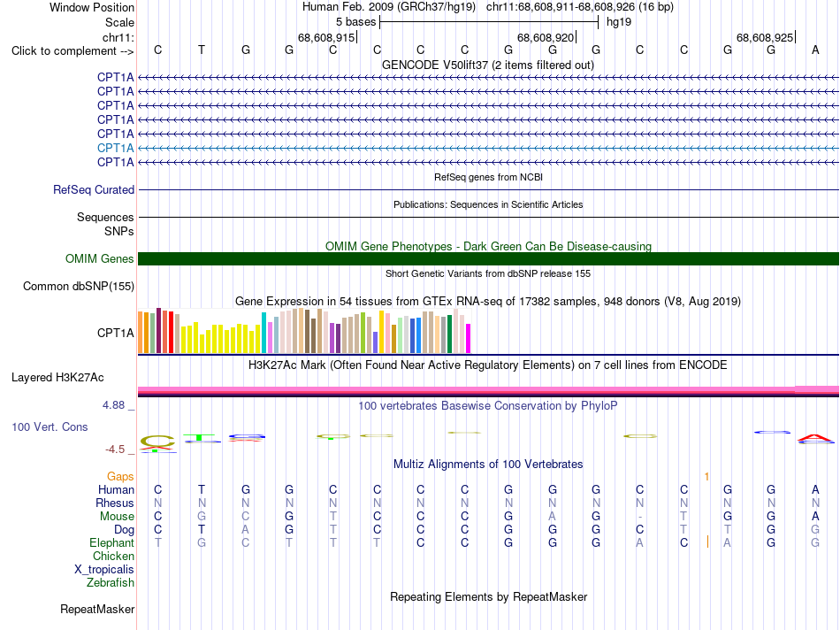Click the Common dbSNP(155) track label
The width and height of the screenshot is (840, 630).
pyautogui.click(x=78, y=287)
